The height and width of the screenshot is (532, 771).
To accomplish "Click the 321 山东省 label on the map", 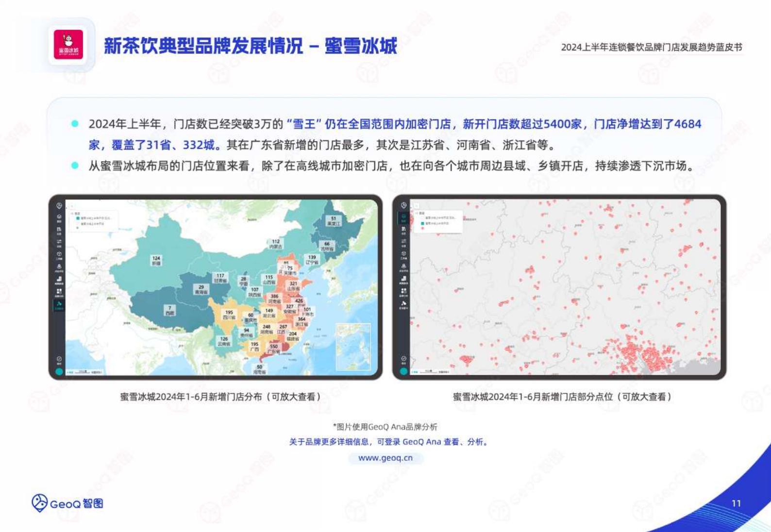I will point(293,285).
